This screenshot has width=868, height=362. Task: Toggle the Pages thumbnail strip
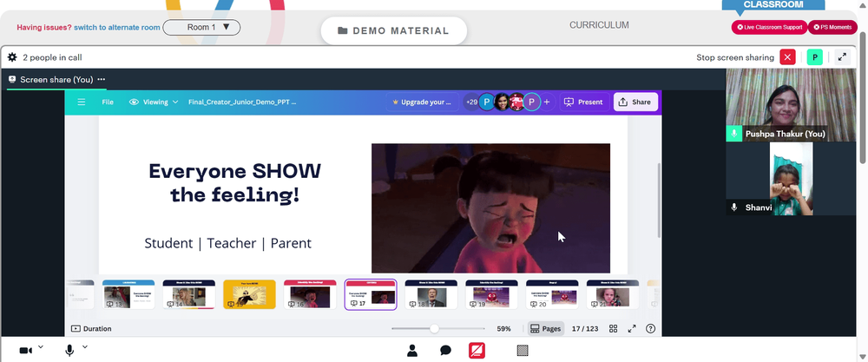[x=545, y=329]
